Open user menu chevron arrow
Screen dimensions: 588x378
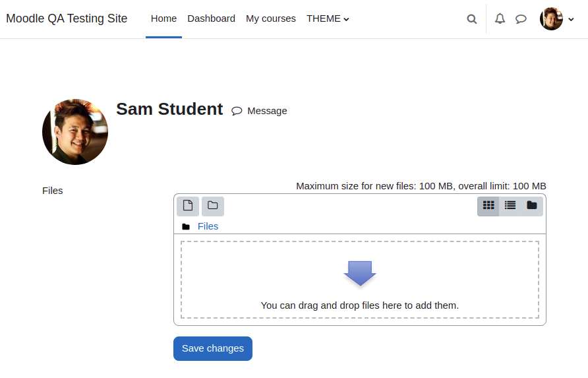pyautogui.click(x=571, y=19)
